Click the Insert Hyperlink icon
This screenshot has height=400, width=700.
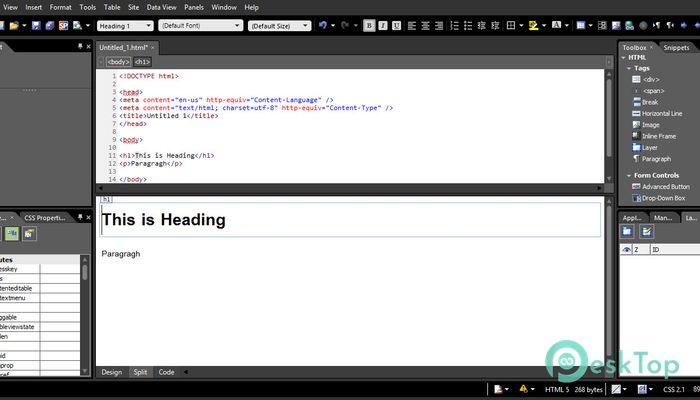(x=629, y=26)
